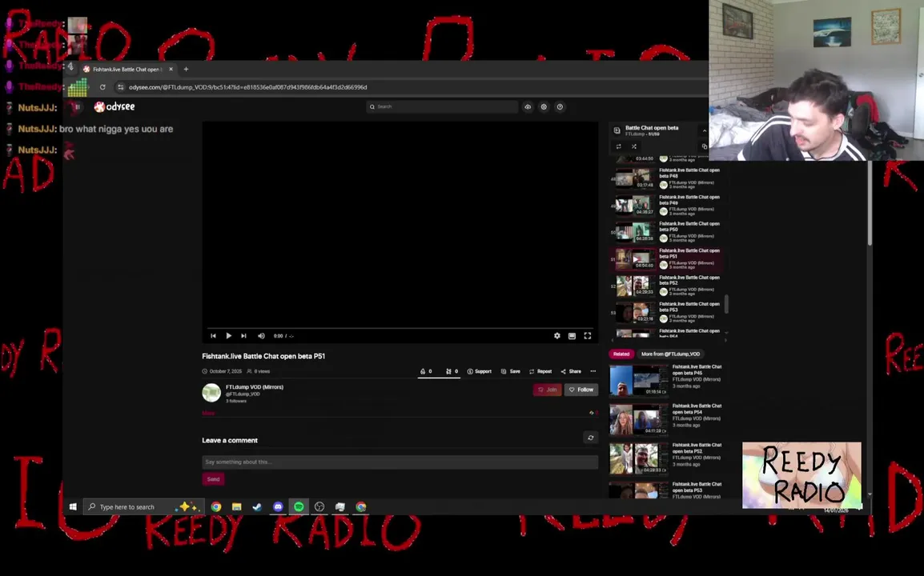Open Discord from the taskbar

pyautogui.click(x=278, y=506)
